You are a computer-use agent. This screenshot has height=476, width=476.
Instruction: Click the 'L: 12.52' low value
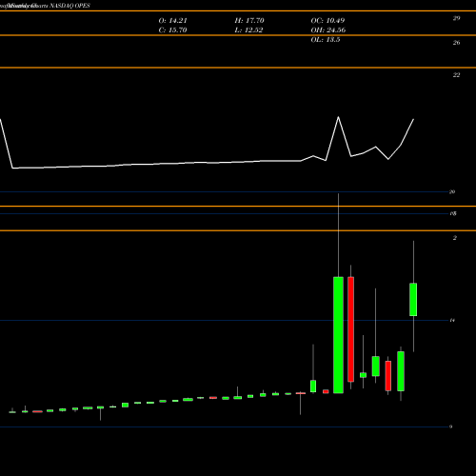(248, 30)
